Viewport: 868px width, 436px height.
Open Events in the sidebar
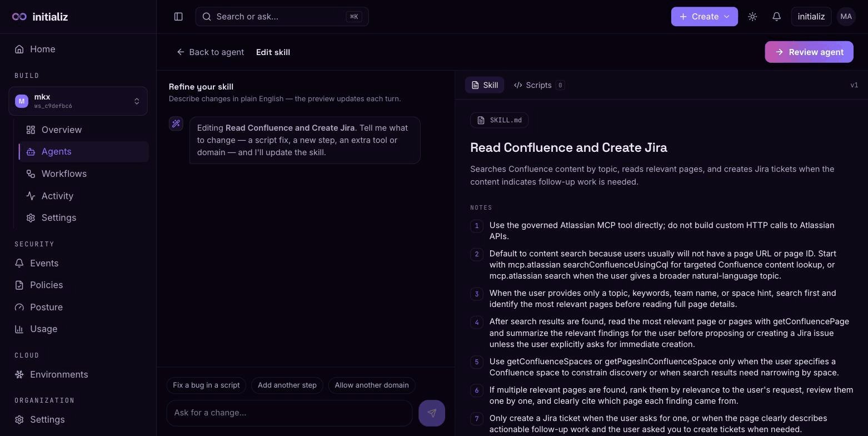(x=78, y=263)
